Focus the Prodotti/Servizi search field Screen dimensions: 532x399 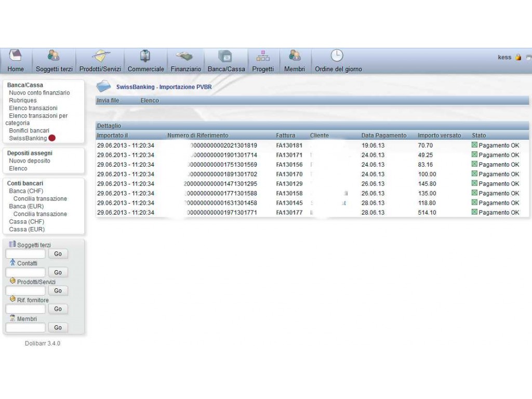tap(25, 291)
